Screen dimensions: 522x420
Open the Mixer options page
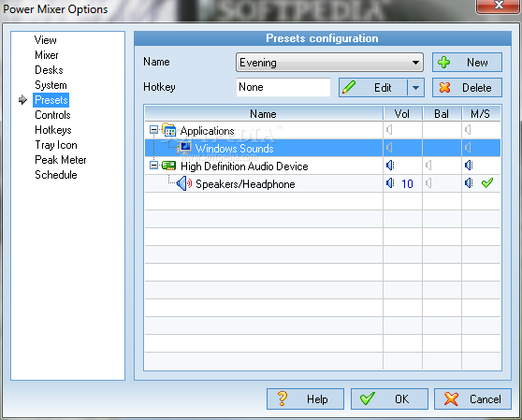pos(46,55)
